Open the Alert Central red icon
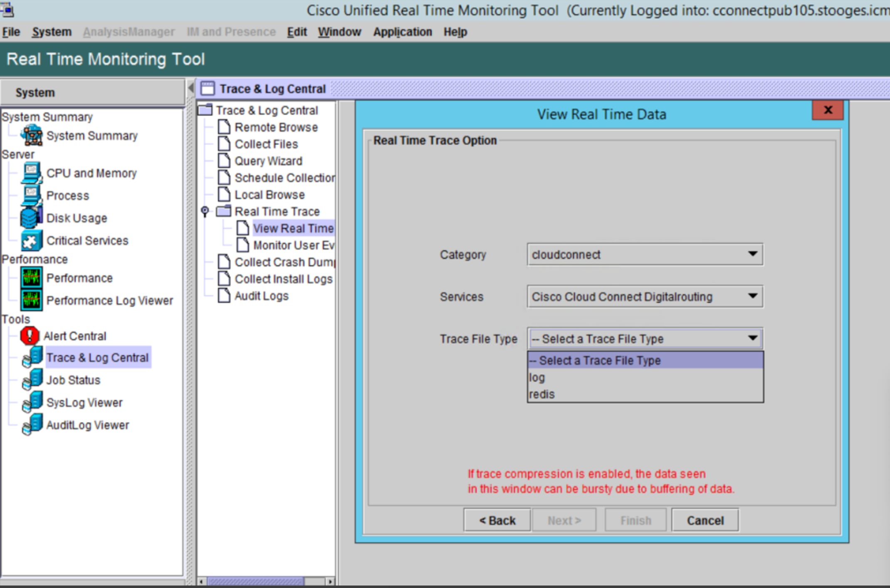Image resolution: width=890 pixels, height=588 pixels. click(x=30, y=336)
